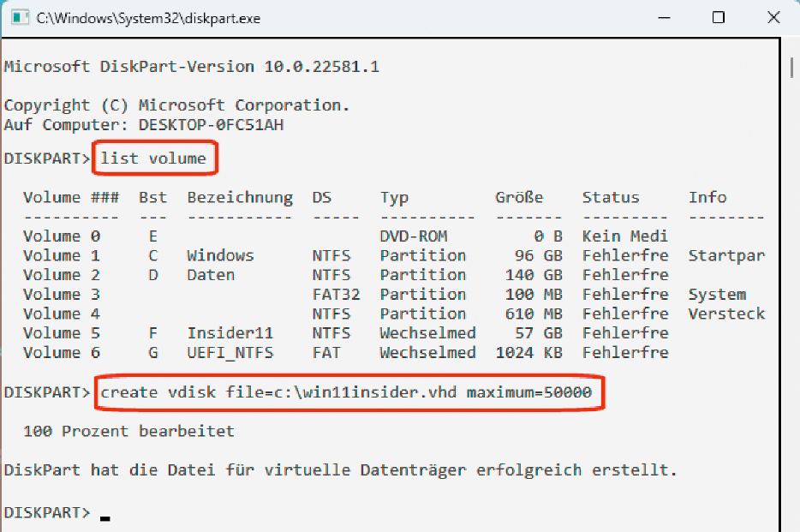
Task: Click the '100 MB' size value
Action: 534,295
